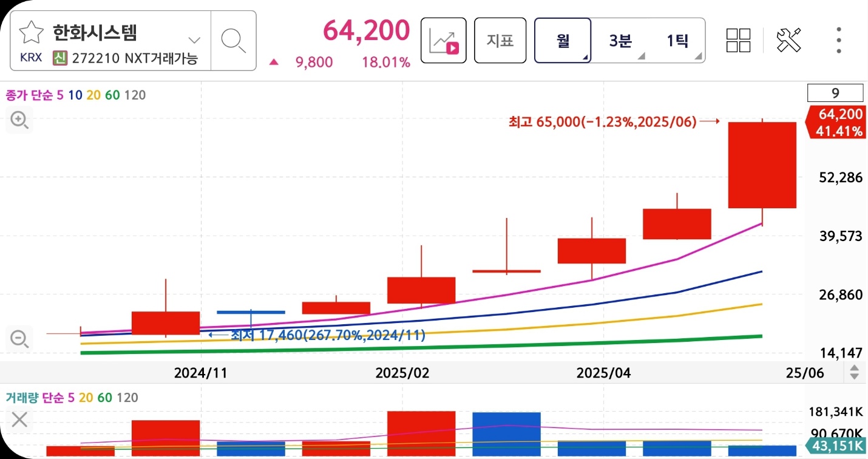Screen dimensions: 868x459
Task: Click the 2025/02 date axis label
Action: coord(402,373)
